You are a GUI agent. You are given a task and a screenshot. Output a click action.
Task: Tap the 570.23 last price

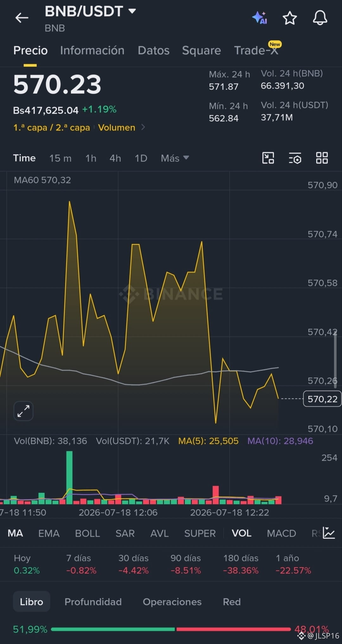(x=57, y=85)
